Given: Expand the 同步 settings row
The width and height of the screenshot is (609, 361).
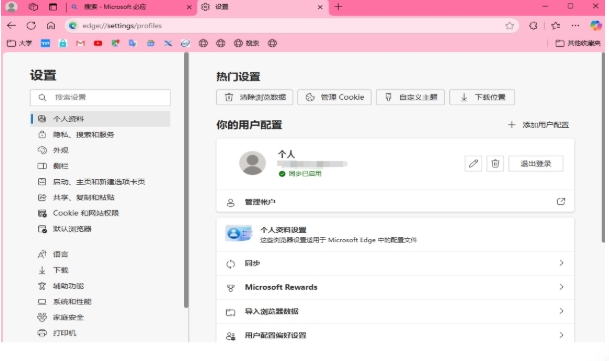Looking at the screenshot, I should [395, 263].
